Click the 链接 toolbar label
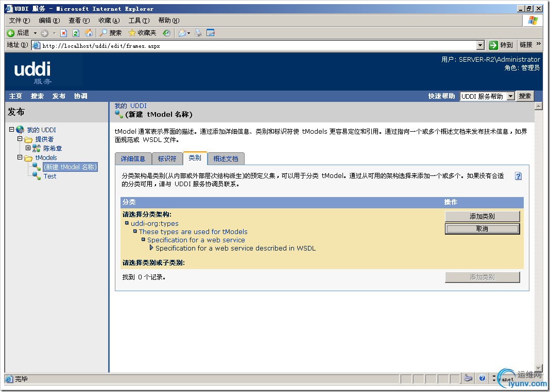The height and width of the screenshot is (392, 550). pyautogui.click(x=526, y=44)
